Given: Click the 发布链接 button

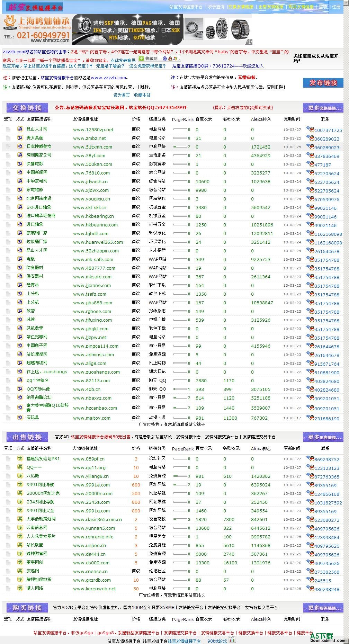Looking at the screenshot, I should pos(323,83).
